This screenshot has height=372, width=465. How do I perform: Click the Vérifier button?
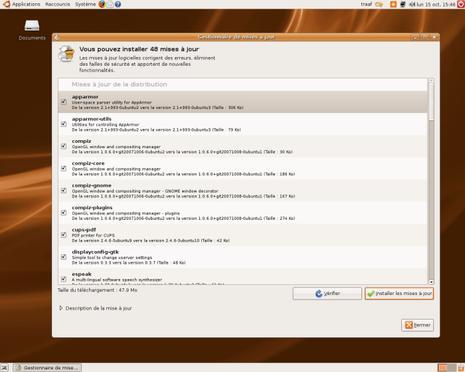pyautogui.click(x=327, y=294)
